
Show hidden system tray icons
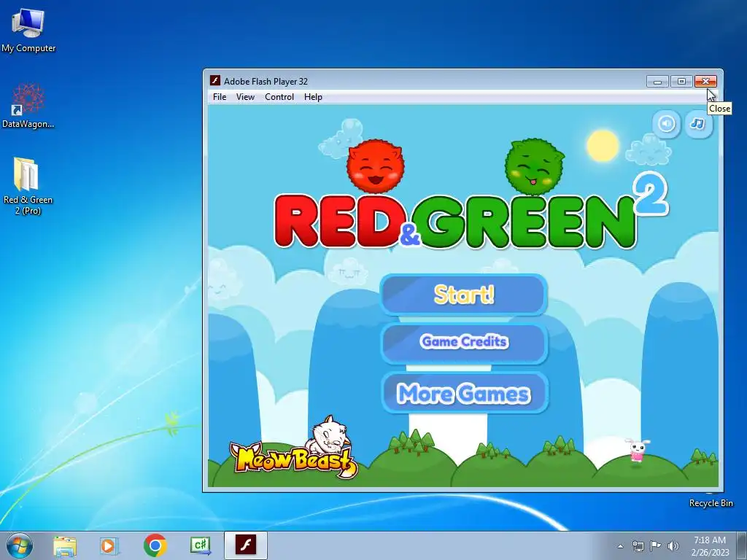(x=620, y=546)
